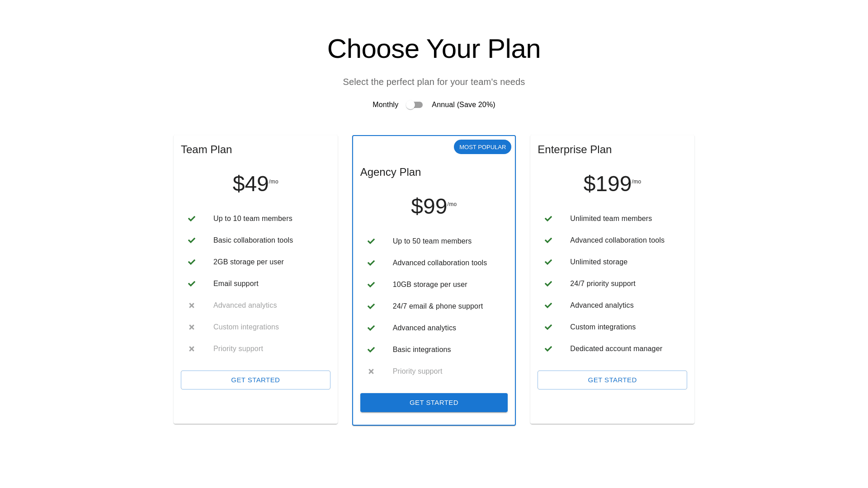
Task: Click the Agency Plan heading
Action: (391, 172)
